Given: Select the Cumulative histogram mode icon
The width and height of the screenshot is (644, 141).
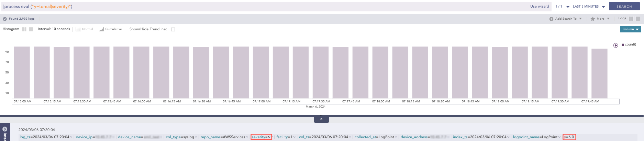Looking at the screenshot, I should click(101, 29).
